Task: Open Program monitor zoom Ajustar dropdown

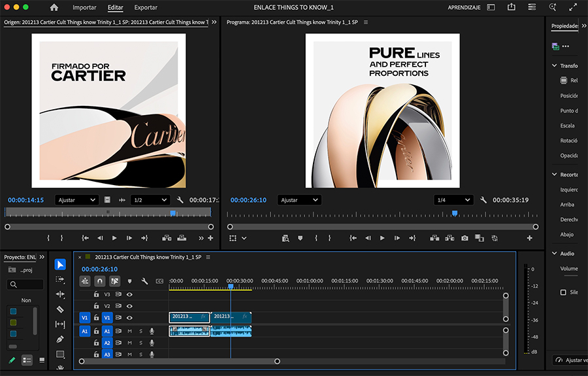Action: pyautogui.click(x=299, y=200)
